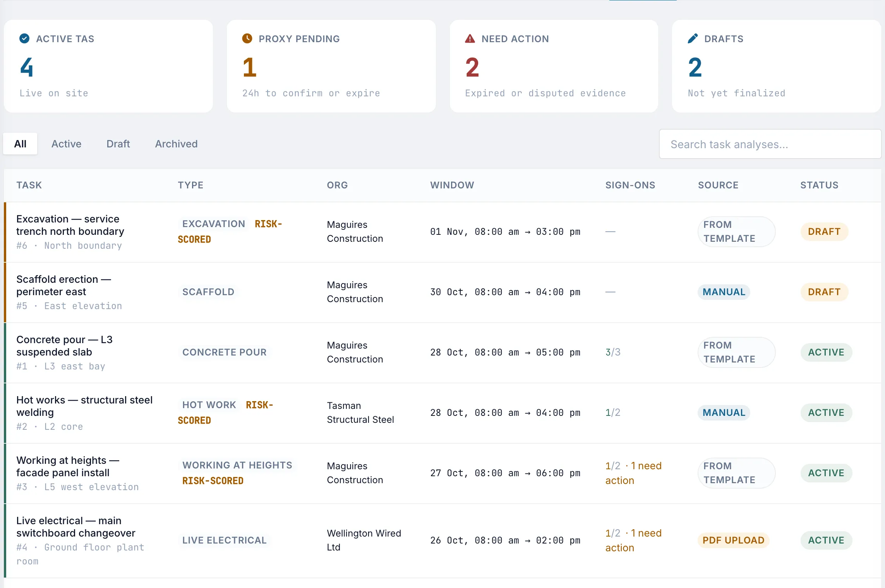Viewport: 885px width, 588px height.
Task: Click DRAFT status badge on Excavation row
Action: point(824,232)
